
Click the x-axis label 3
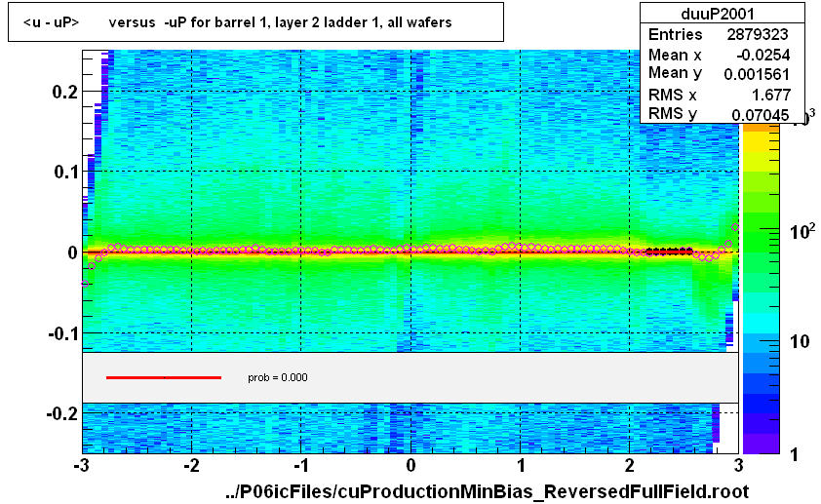click(739, 465)
